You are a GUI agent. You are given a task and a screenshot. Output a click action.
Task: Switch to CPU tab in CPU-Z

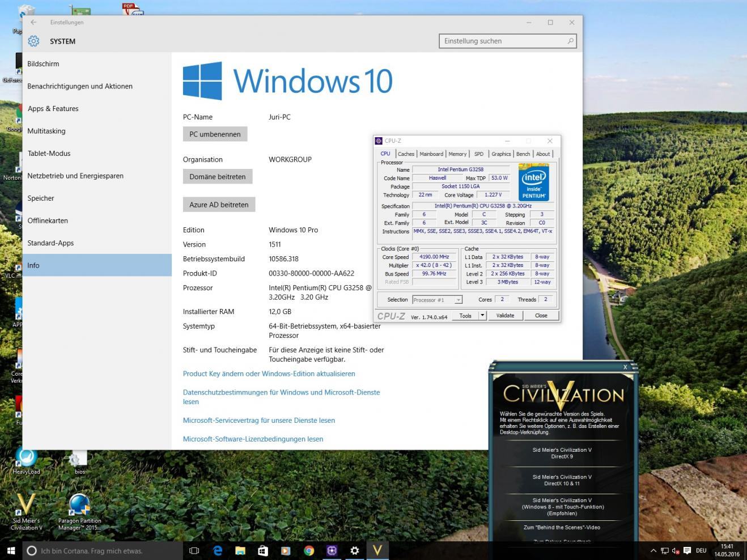(385, 154)
